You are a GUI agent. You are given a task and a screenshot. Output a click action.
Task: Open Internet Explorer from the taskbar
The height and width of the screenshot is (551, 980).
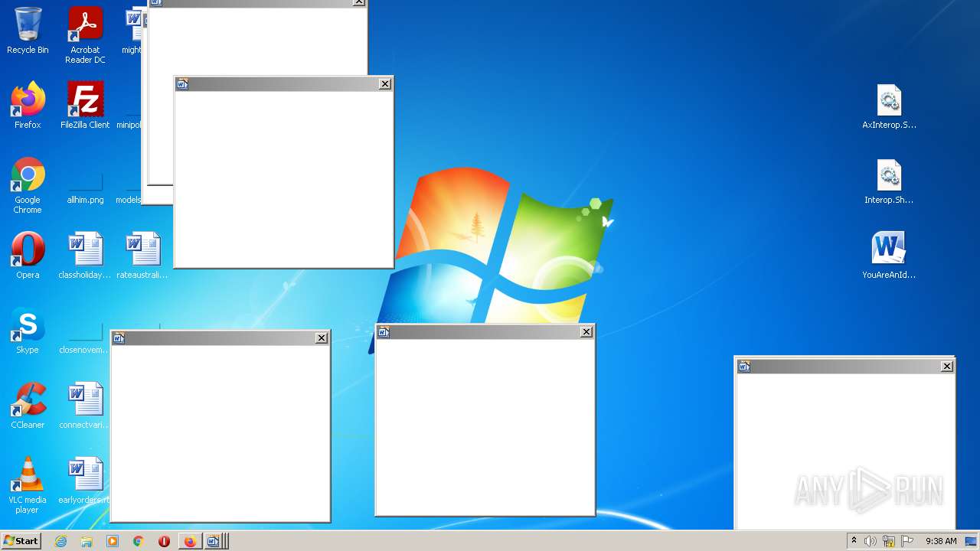pos(60,541)
